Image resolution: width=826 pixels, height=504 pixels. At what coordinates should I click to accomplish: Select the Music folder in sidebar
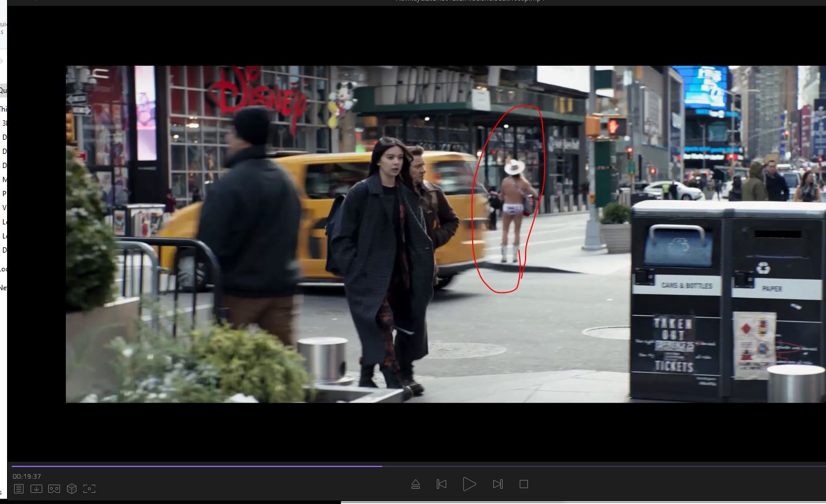4,180
